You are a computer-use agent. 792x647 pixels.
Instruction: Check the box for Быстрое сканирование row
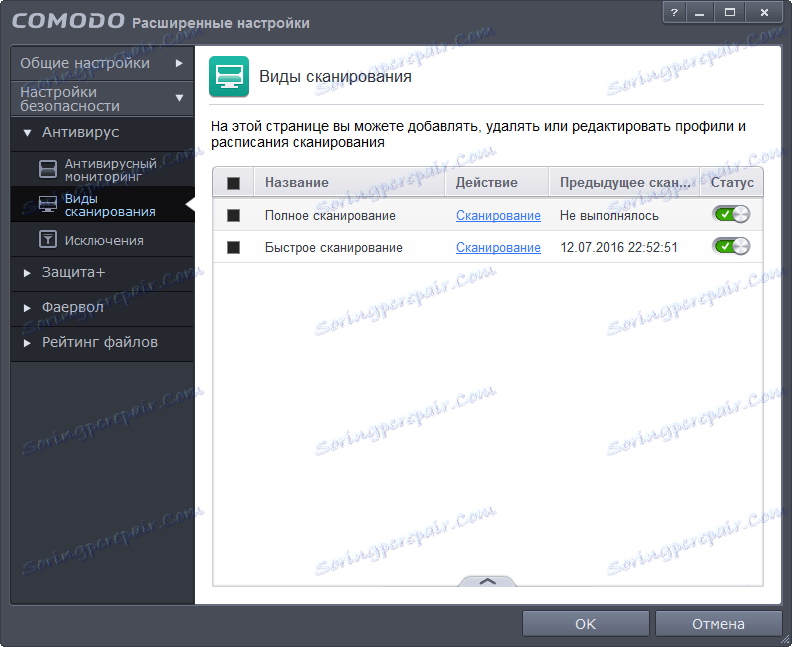coord(233,247)
